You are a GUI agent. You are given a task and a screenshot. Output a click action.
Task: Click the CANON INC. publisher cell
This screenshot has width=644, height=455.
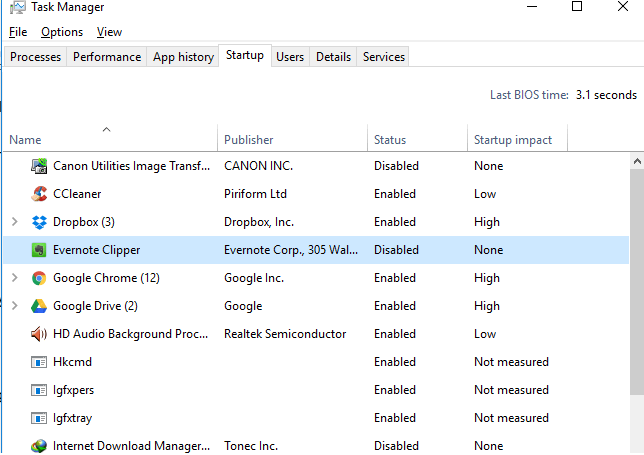tap(258, 166)
